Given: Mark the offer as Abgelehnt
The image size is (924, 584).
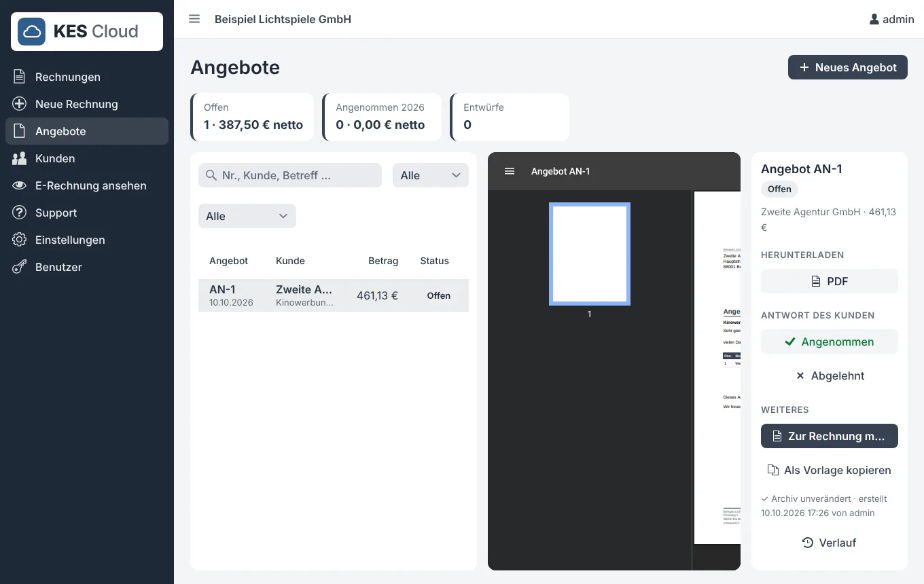Looking at the screenshot, I should (x=830, y=376).
